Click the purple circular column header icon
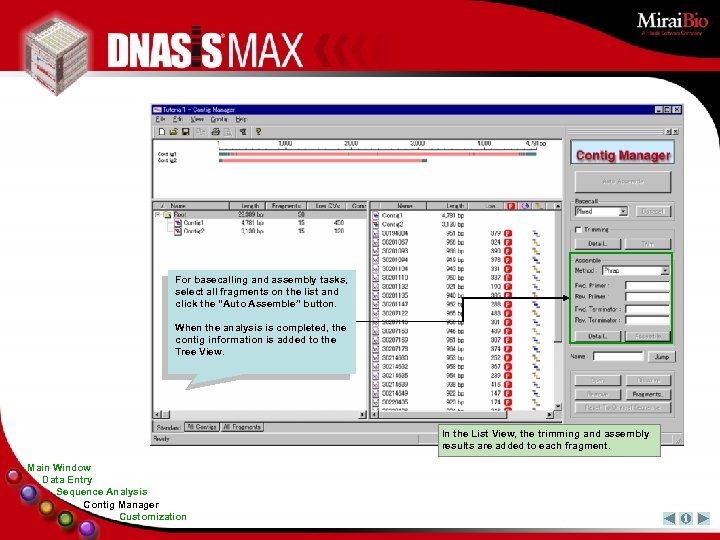The width and height of the screenshot is (720, 540). click(x=525, y=206)
